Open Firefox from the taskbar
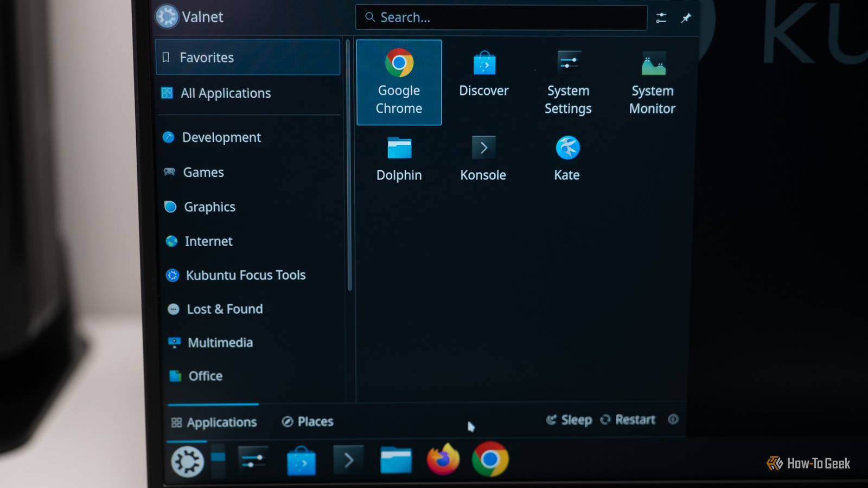 pyautogui.click(x=444, y=460)
